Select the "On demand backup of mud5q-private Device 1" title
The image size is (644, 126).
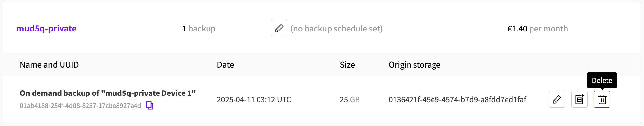point(108,93)
